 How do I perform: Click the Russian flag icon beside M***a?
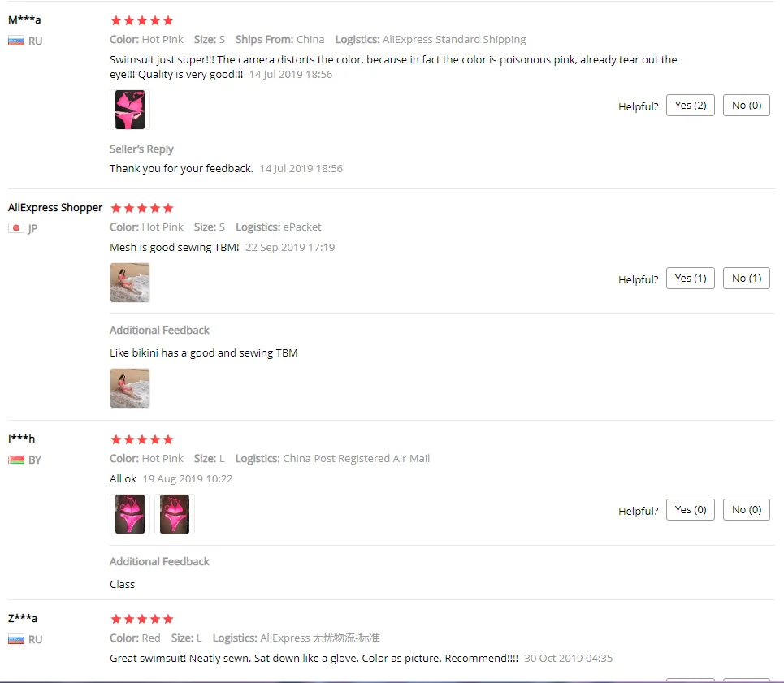click(16, 41)
